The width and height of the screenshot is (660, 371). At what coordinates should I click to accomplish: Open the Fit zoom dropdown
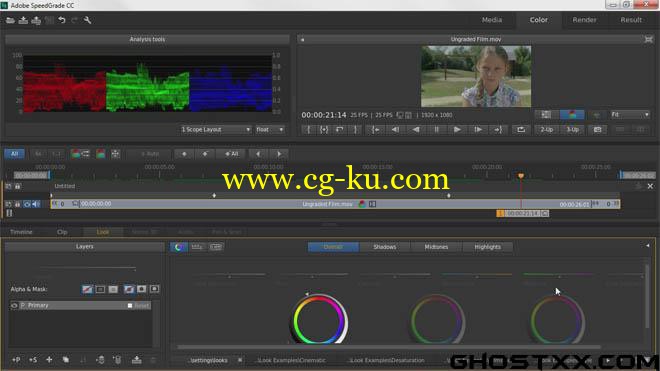point(630,115)
